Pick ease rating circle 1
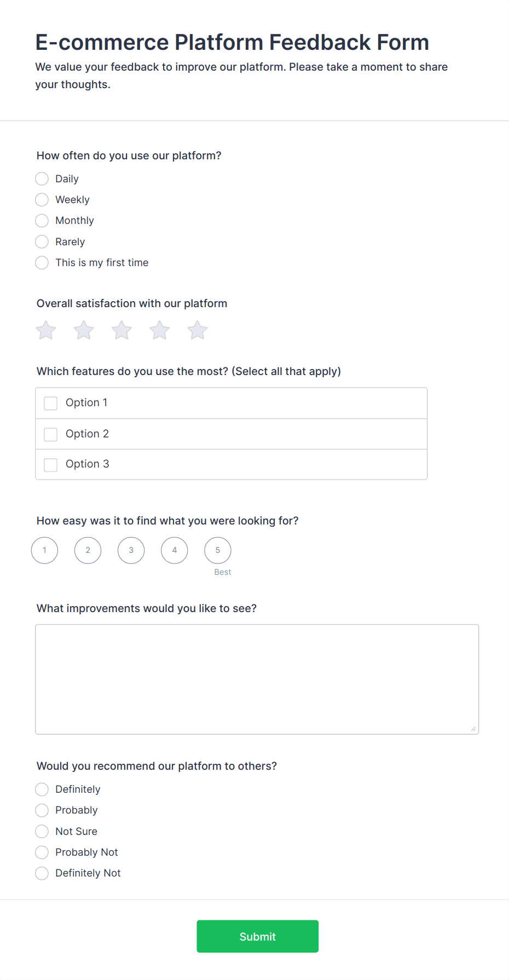509x980 pixels. click(x=45, y=550)
